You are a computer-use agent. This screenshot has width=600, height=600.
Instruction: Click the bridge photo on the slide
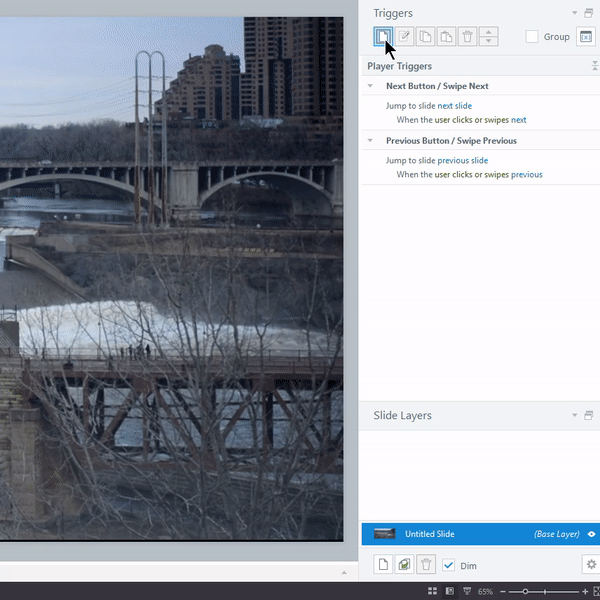[171, 279]
